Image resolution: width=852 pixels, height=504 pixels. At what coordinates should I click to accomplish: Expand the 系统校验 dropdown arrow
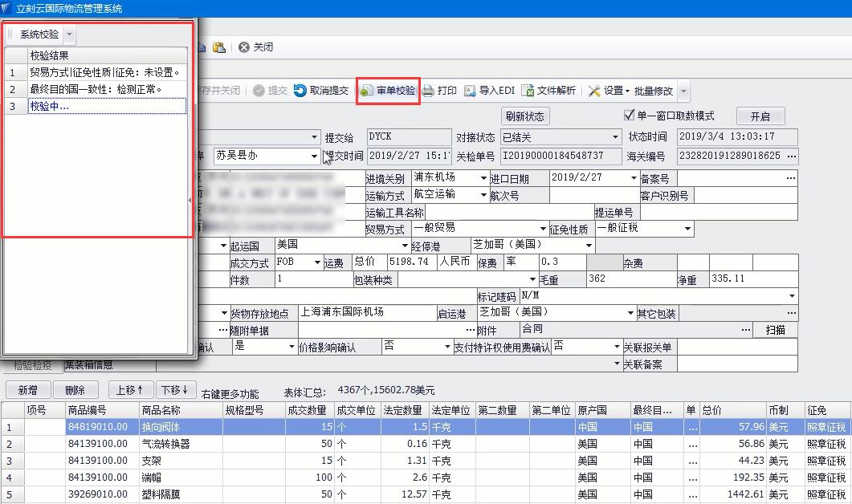tap(69, 35)
